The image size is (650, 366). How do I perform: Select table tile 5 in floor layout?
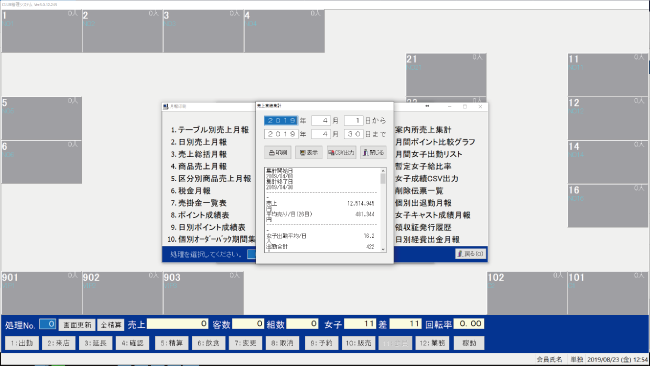click(x=41, y=119)
